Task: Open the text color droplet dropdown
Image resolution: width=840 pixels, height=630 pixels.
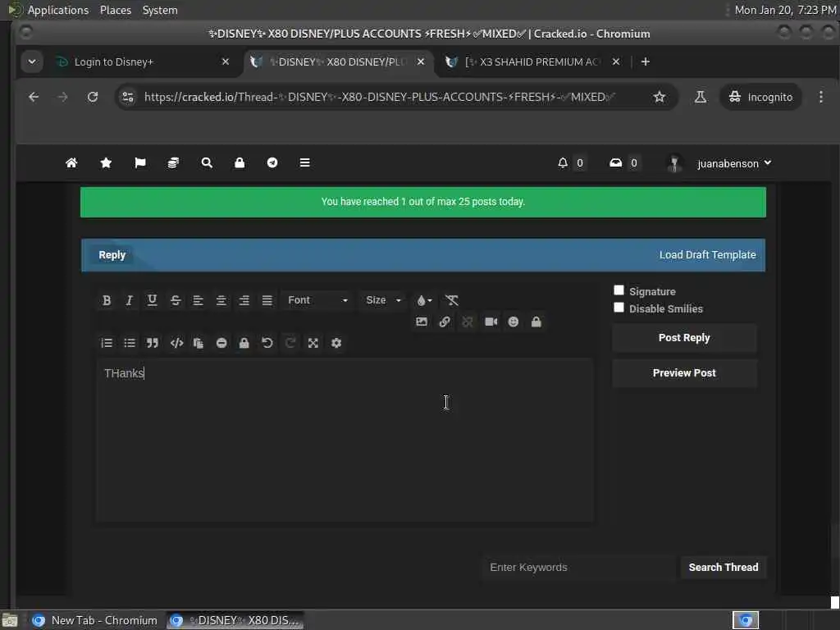Action: pyautogui.click(x=424, y=300)
